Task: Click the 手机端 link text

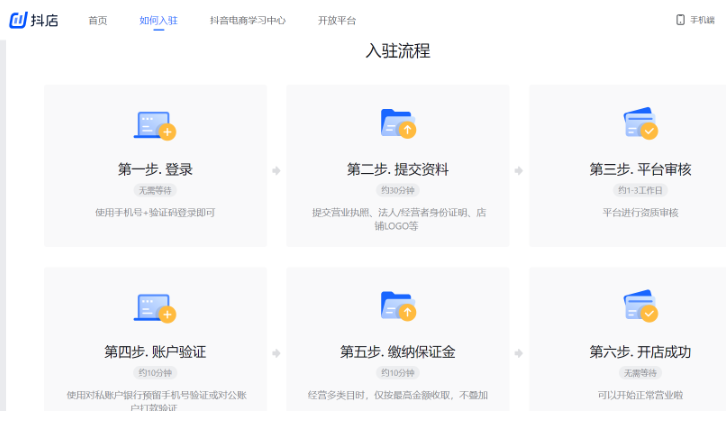Action: pyautogui.click(x=704, y=20)
